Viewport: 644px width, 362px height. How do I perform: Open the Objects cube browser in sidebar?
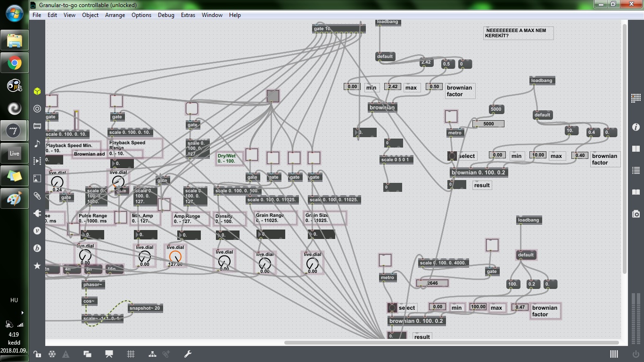click(x=37, y=91)
